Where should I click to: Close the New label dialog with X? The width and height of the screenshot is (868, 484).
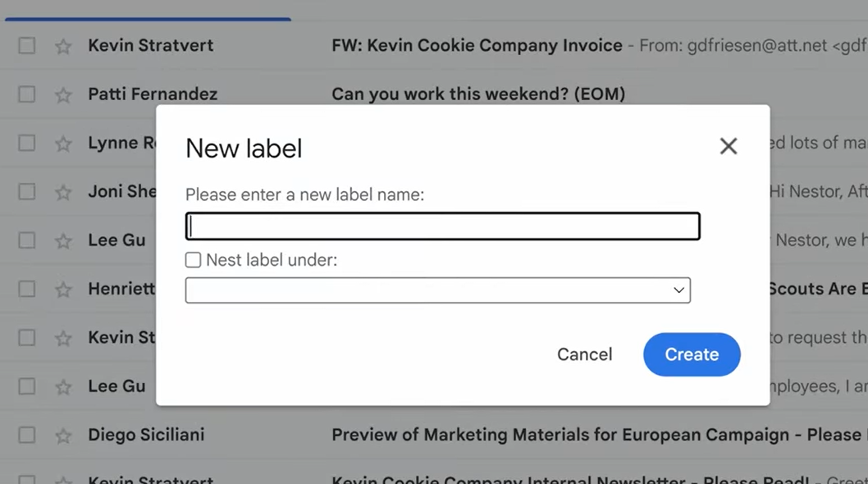point(729,147)
